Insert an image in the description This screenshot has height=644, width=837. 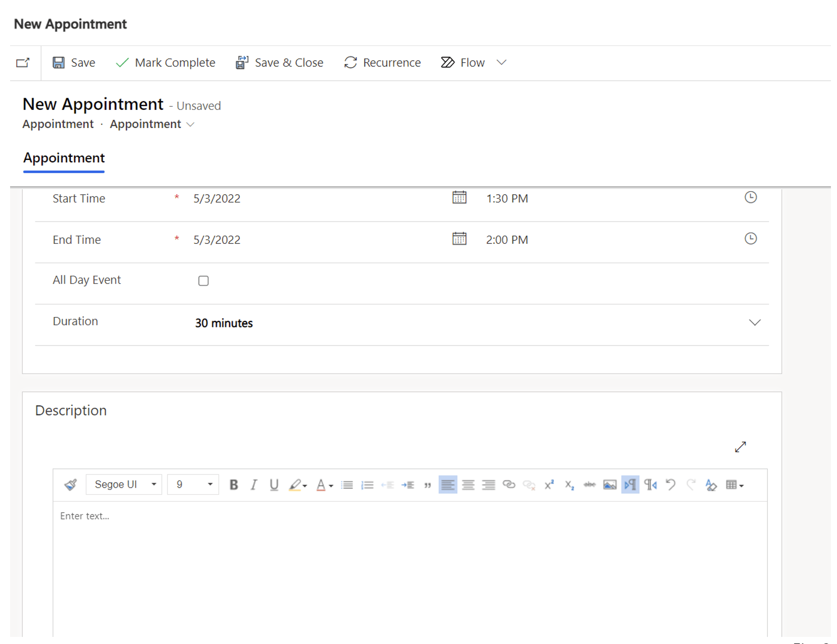(x=609, y=484)
